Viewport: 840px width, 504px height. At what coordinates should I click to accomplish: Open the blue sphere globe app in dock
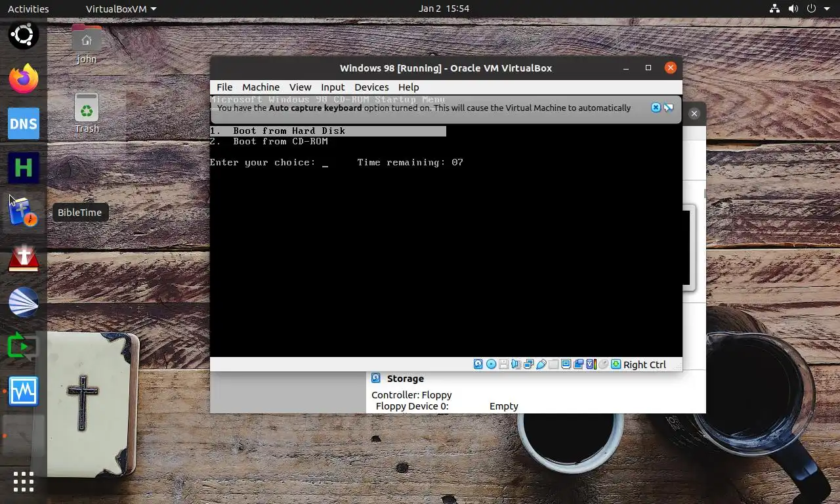tap(24, 302)
